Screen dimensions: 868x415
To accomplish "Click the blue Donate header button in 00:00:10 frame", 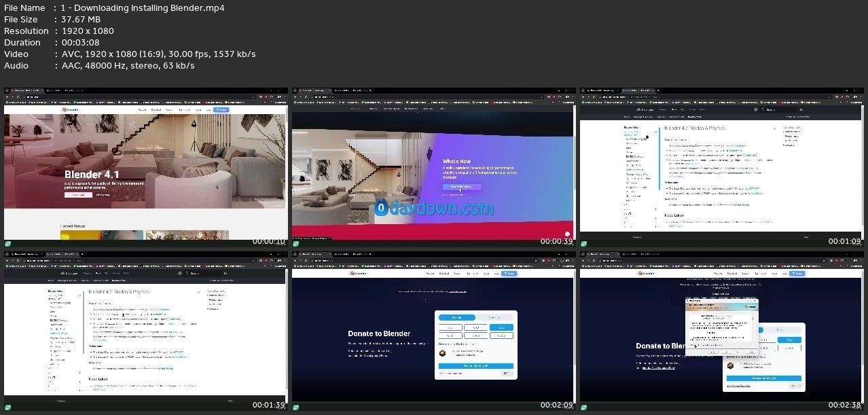I will pyautogui.click(x=221, y=109).
